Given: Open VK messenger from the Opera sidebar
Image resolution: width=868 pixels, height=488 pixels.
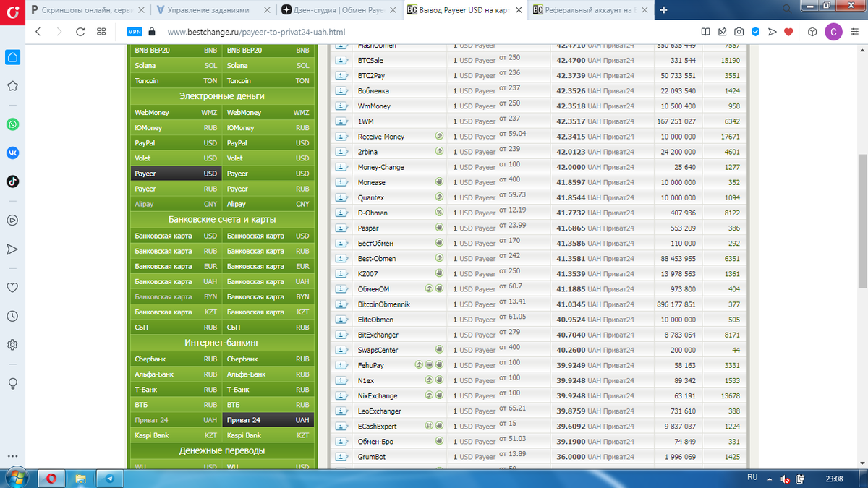Looking at the screenshot, I should pos(12,153).
